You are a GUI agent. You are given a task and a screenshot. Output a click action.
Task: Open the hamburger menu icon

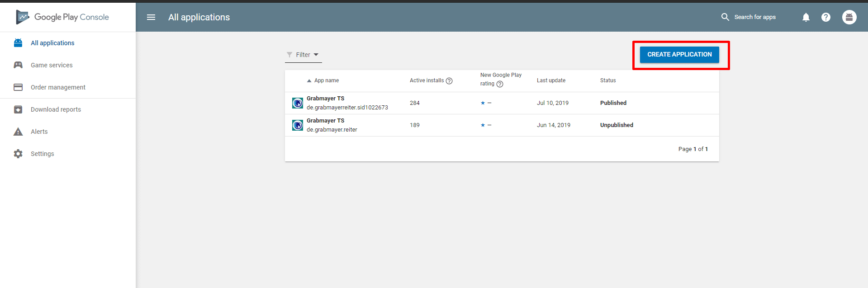151,17
